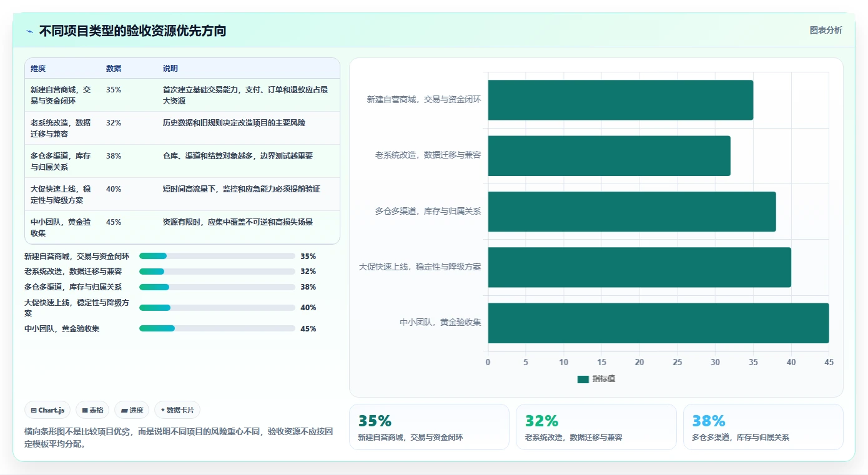Screen dimensions: 868x475
Task: Click the progress bar for 大促快速上线 at 40%
Action: click(217, 308)
